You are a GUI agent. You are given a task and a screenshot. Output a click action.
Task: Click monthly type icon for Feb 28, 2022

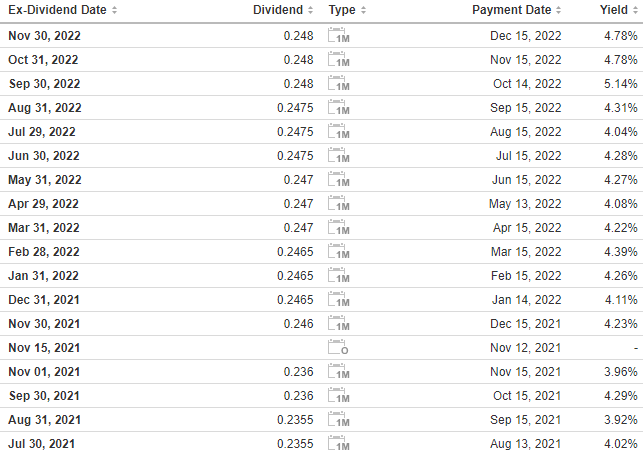click(339, 251)
